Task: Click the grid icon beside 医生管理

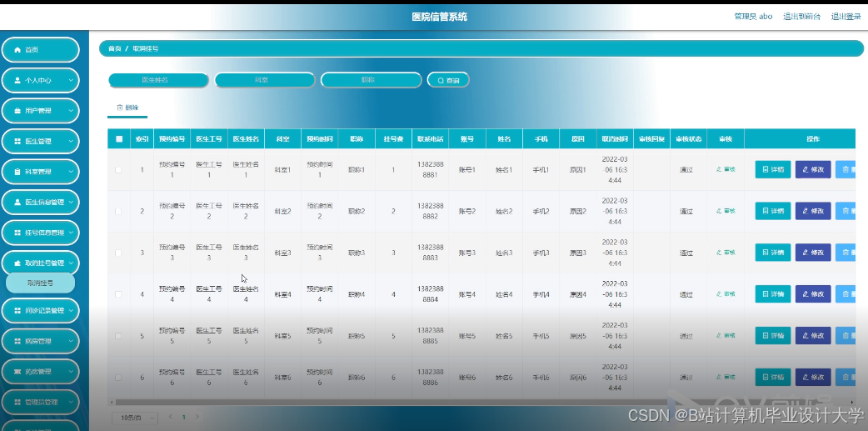Action: 17,141
